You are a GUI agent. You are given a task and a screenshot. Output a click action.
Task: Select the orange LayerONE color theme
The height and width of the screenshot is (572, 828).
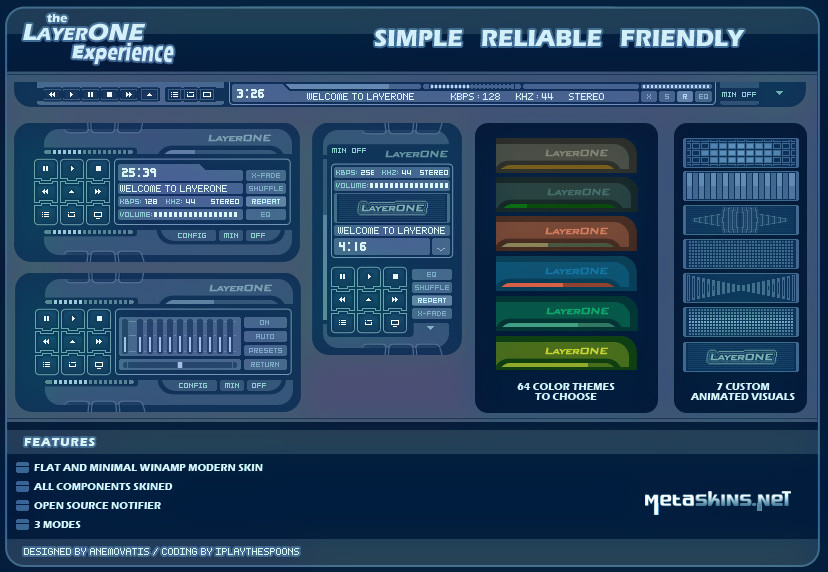click(566, 233)
